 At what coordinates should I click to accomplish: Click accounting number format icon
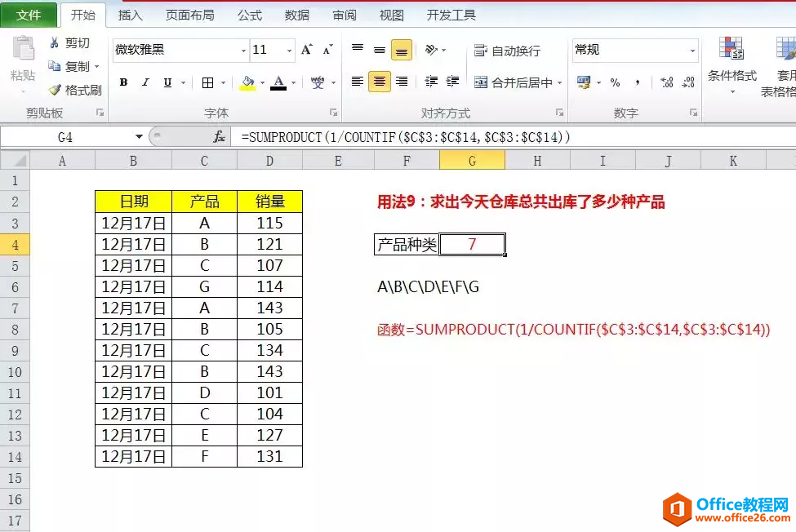(x=584, y=82)
